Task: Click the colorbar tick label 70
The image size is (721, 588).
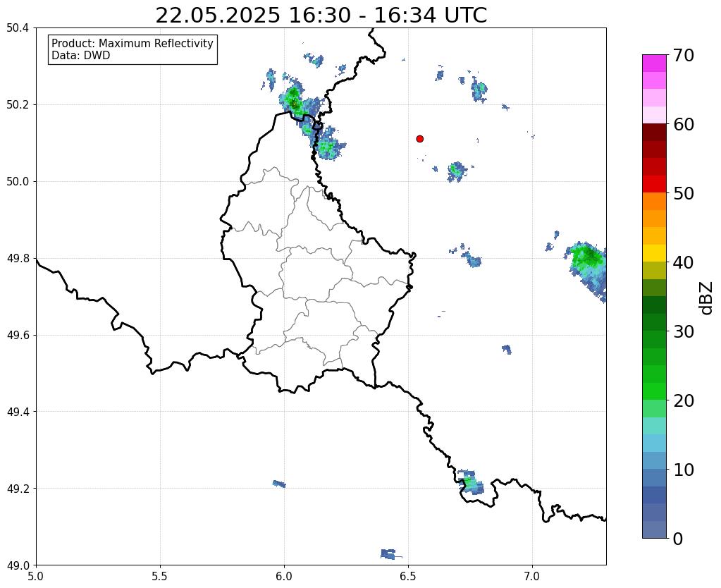Action: (684, 55)
